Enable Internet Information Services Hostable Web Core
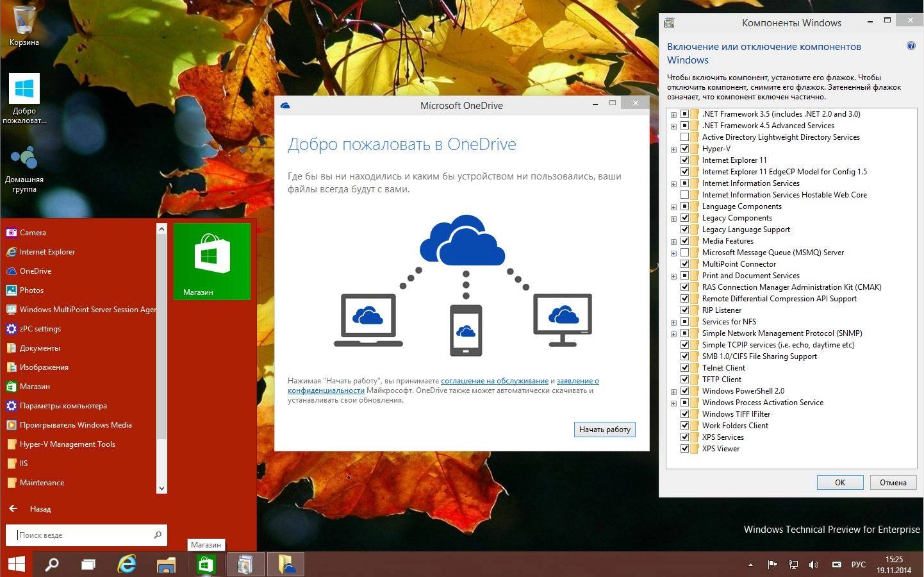 [684, 195]
